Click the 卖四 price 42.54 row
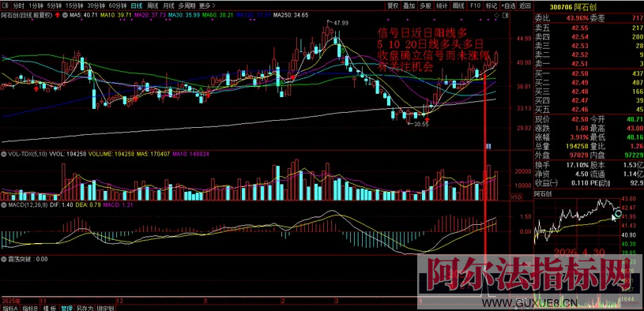The image size is (644, 311). (589, 37)
